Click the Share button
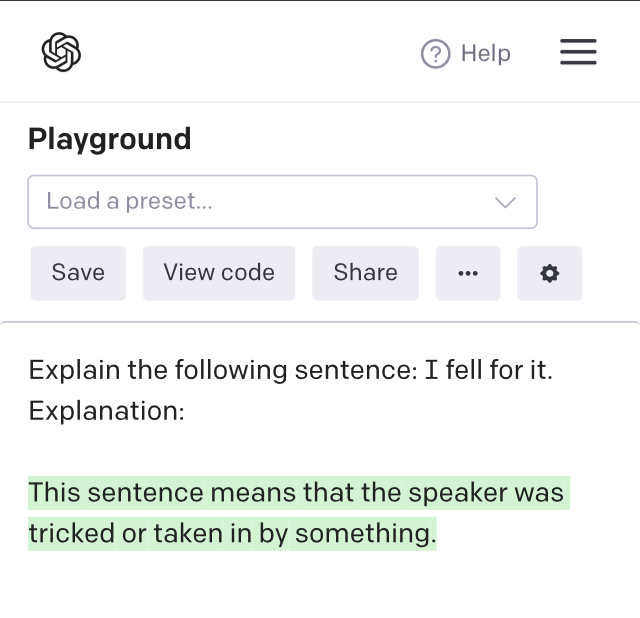The image size is (640, 618). pos(365,273)
